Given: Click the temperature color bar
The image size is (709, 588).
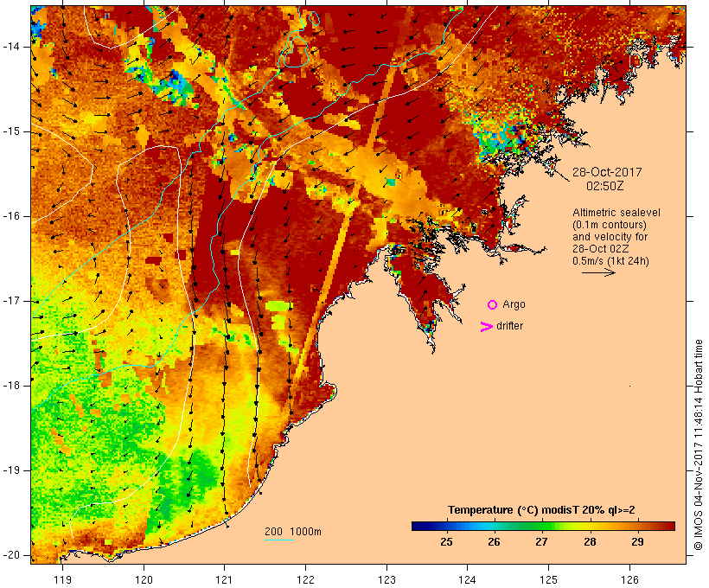Looking at the screenshot, I should click(543, 526).
